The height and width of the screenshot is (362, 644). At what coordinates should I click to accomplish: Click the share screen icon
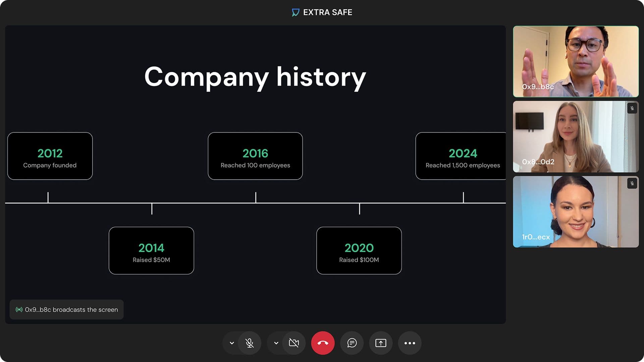pyautogui.click(x=381, y=343)
